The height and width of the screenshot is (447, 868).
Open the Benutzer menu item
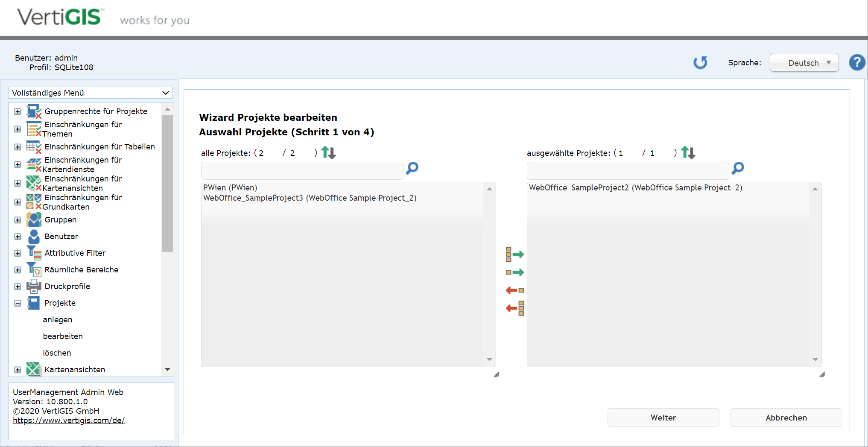coord(61,237)
